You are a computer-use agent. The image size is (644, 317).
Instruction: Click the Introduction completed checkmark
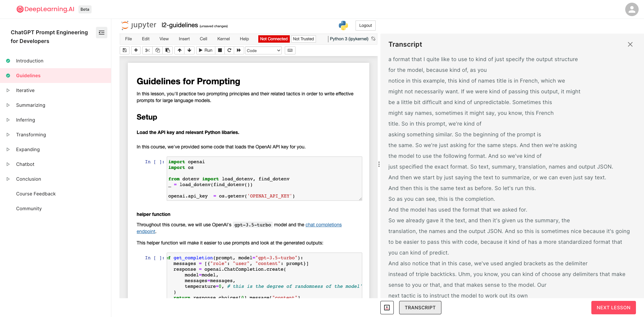pyautogui.click(x=8, y=61)
